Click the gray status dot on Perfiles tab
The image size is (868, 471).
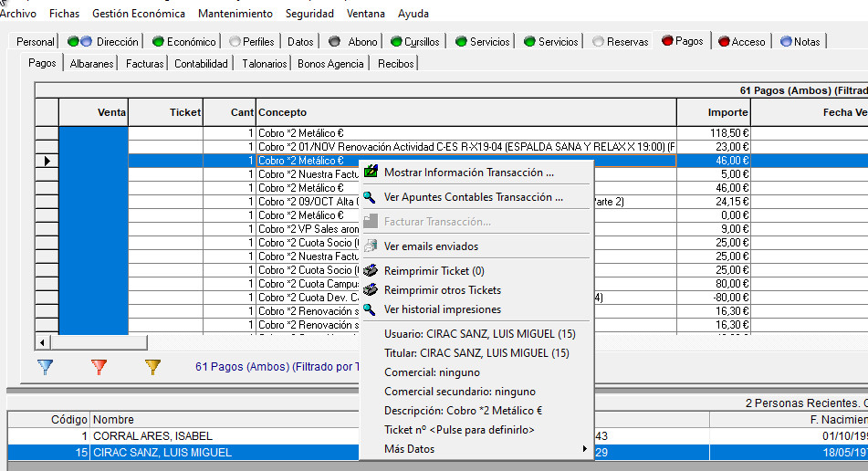(x=235, y=41)
